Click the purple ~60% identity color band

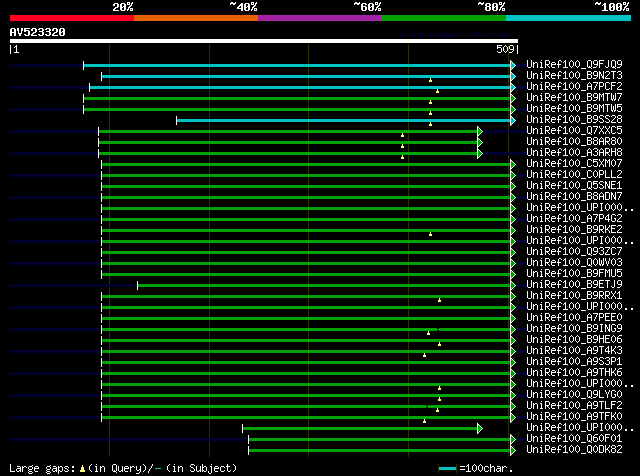point(319,18)
